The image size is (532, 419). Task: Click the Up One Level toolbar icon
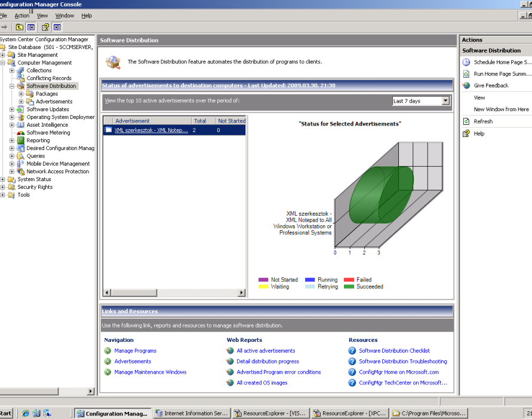pyautogui.click(x=20, y=27)
